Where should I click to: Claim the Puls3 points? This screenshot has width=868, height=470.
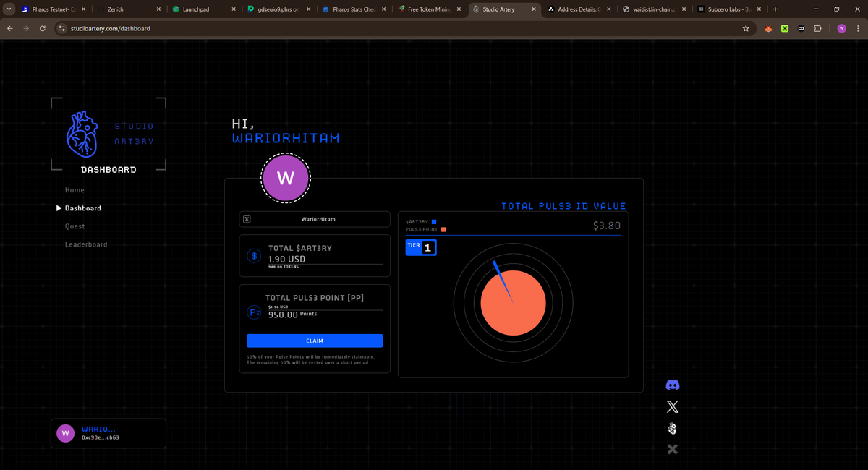pyautogui.click(x=315, y=341)
